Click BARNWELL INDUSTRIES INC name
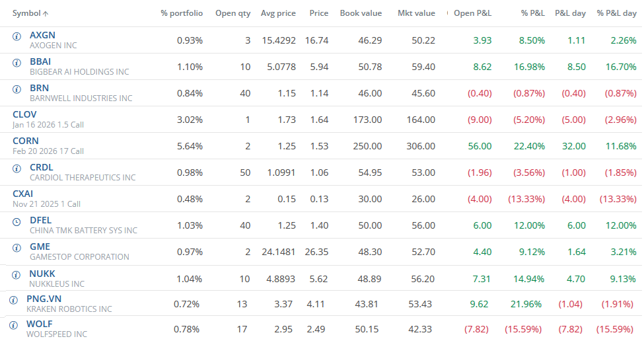 pyautogui.click(x=81, y=98)
